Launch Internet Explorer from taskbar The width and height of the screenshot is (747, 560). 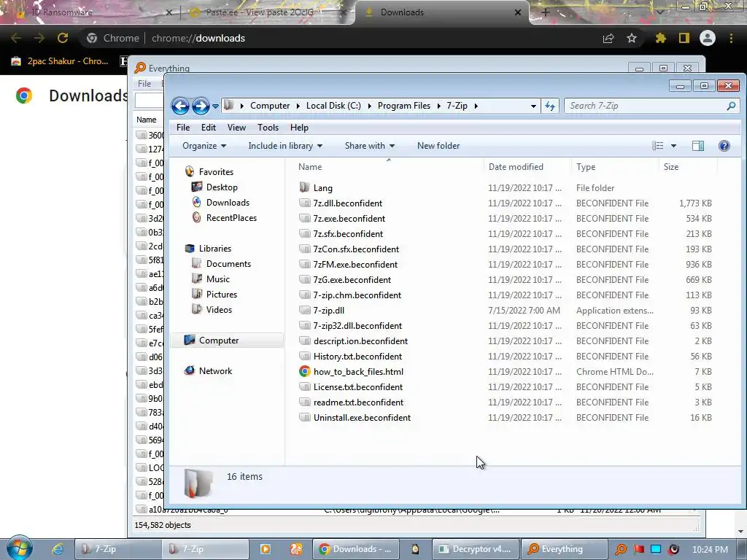58,549
